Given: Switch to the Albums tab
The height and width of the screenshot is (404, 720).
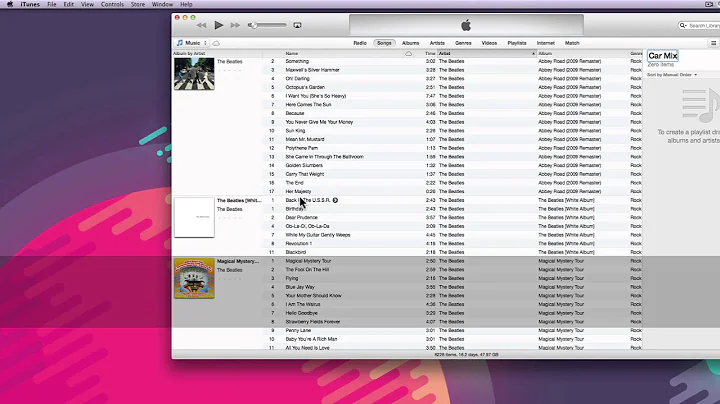Looking at the screenshot, I should (411, 43).
